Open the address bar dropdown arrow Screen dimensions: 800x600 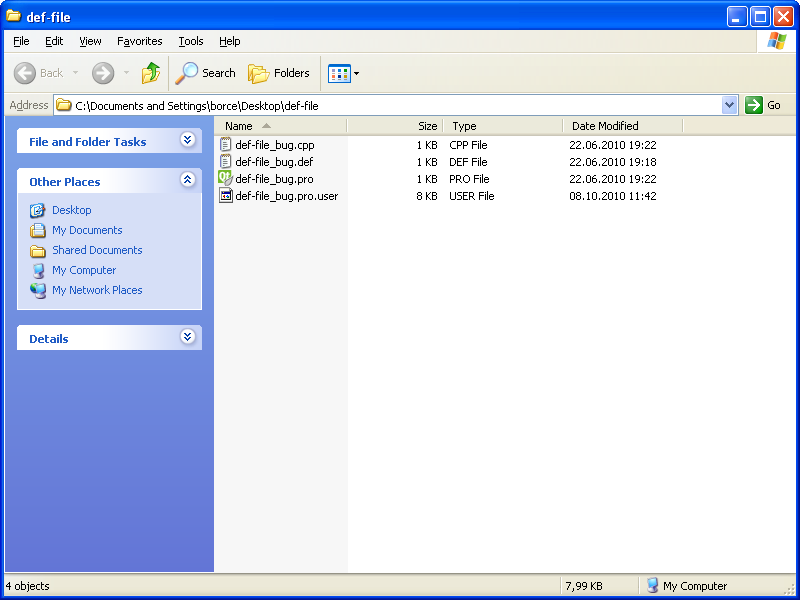pos(729,105)
